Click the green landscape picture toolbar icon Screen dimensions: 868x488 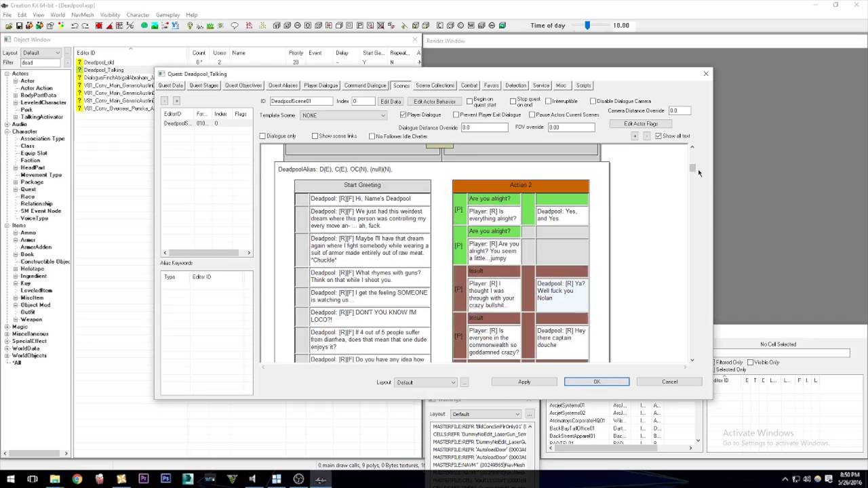(155, 26)
